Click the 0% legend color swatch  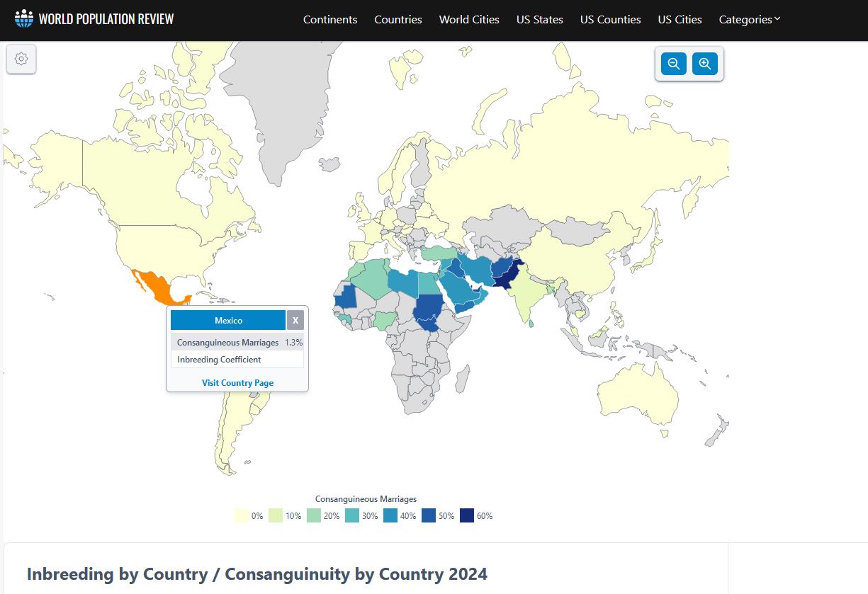click(x=241, y=516)
